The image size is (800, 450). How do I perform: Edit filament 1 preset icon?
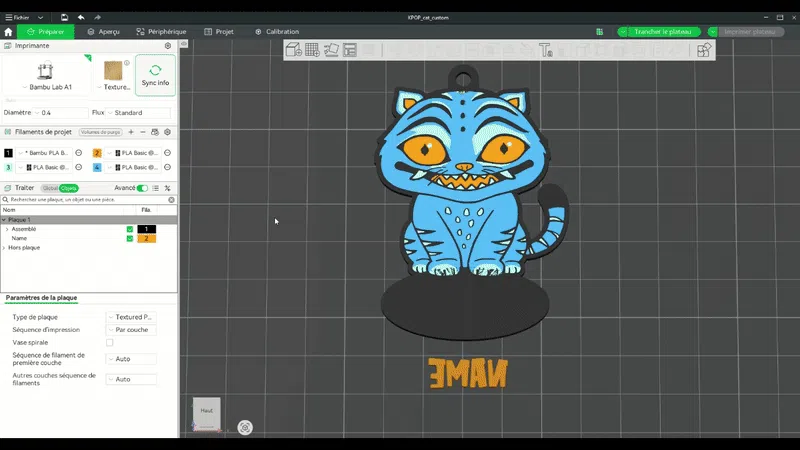(79, 153)
